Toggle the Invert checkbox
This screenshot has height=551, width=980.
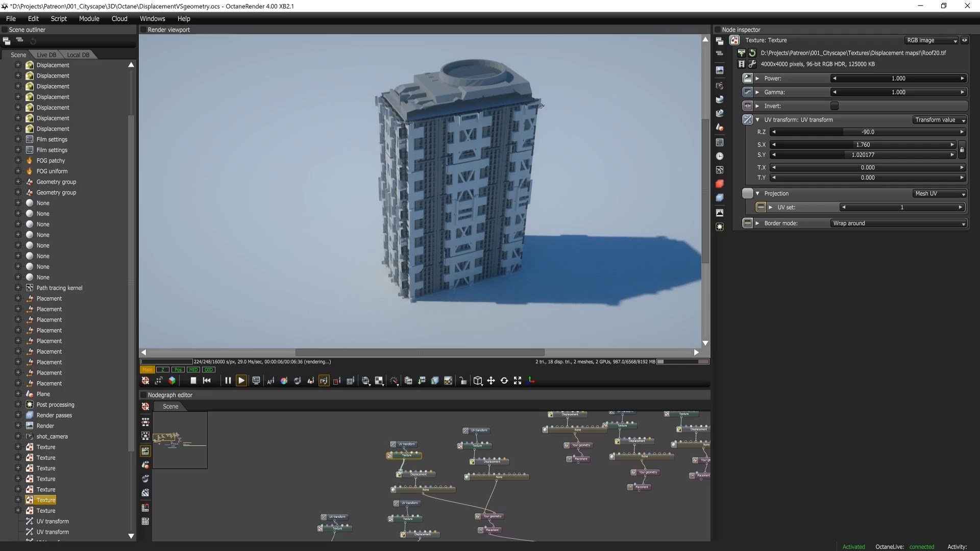pyautogui.click(x=834, y=106)
